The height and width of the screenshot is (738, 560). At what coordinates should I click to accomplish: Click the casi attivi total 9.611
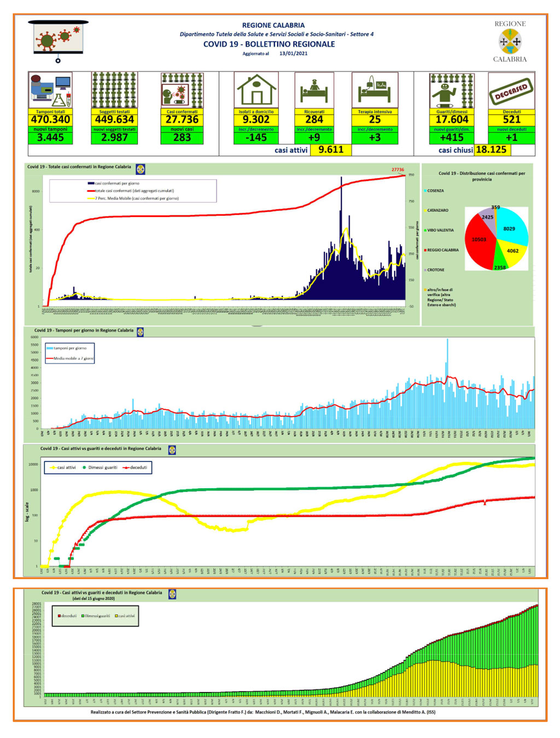331,150
